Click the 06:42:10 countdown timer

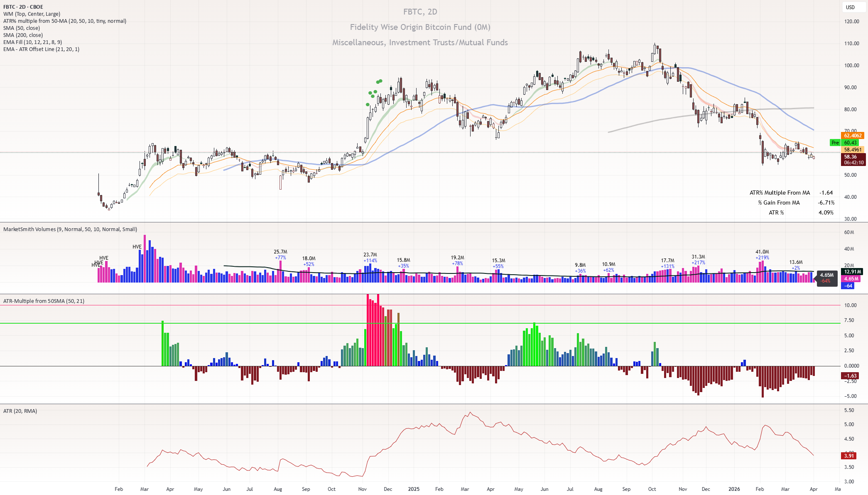click(x=853, y=163)
